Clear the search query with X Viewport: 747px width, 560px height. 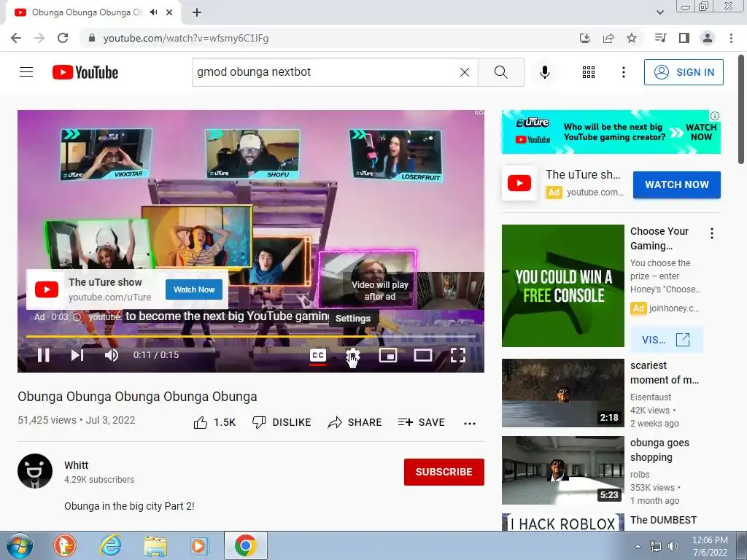pyautogui.click(x=465, y=72)
